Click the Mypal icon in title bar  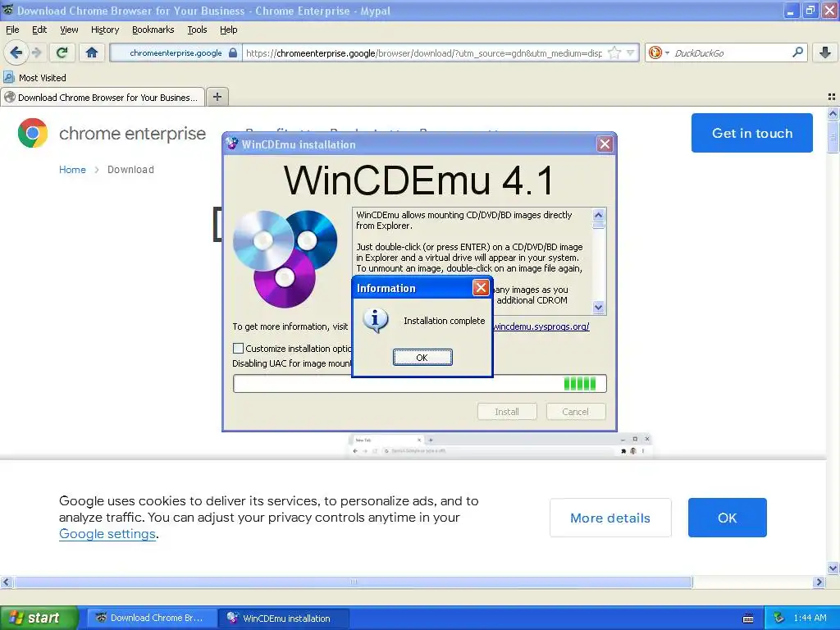click(7, 10)
